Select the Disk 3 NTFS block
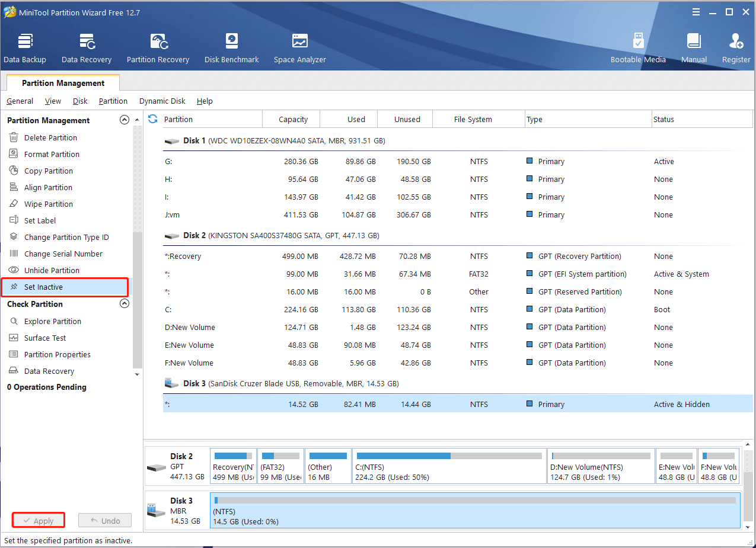The width and height of the screenshot is (756, 548). (x=475, y=510)
